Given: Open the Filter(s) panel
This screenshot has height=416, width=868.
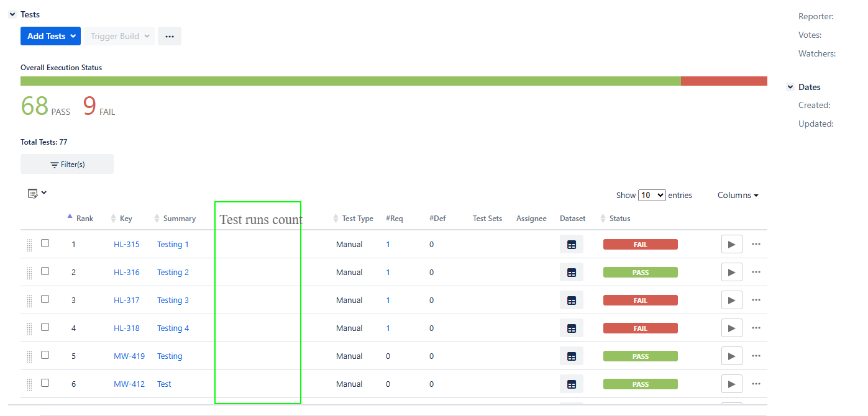Looking at the screenshot, I should click(67, 165).
